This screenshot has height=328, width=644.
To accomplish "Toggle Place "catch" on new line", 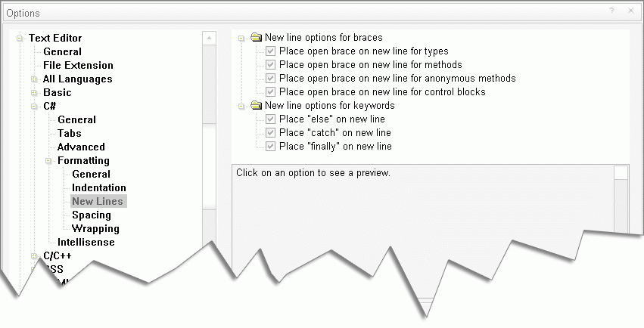I will [271, 133].
